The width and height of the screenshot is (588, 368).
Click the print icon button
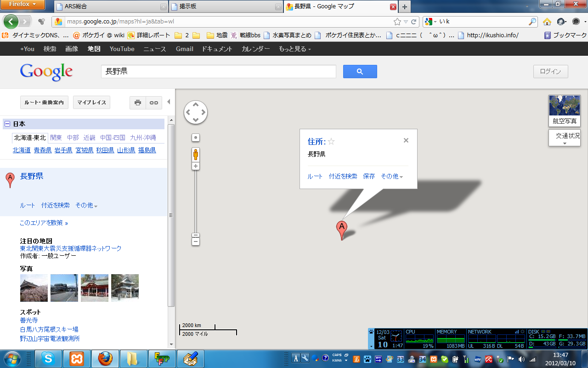point(138,103)
